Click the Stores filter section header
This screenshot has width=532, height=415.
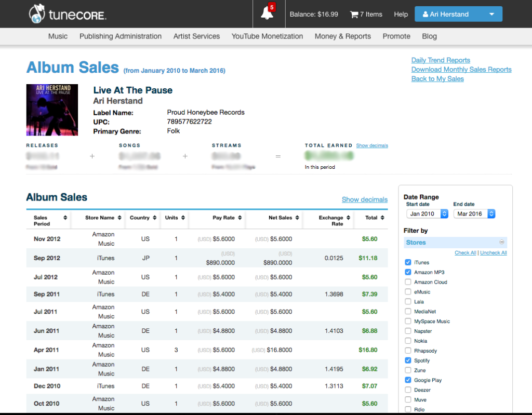[455, 242]
